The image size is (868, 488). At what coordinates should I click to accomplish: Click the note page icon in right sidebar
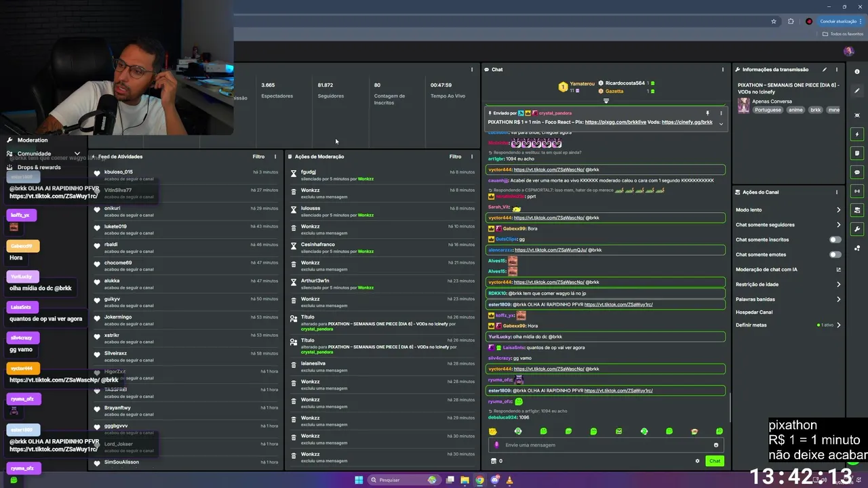857,153
